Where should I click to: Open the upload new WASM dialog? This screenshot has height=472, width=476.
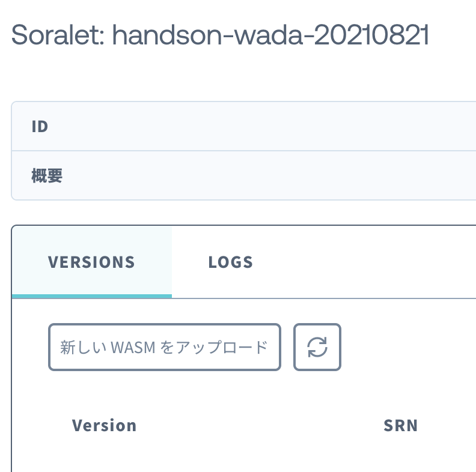click(165, 347)
